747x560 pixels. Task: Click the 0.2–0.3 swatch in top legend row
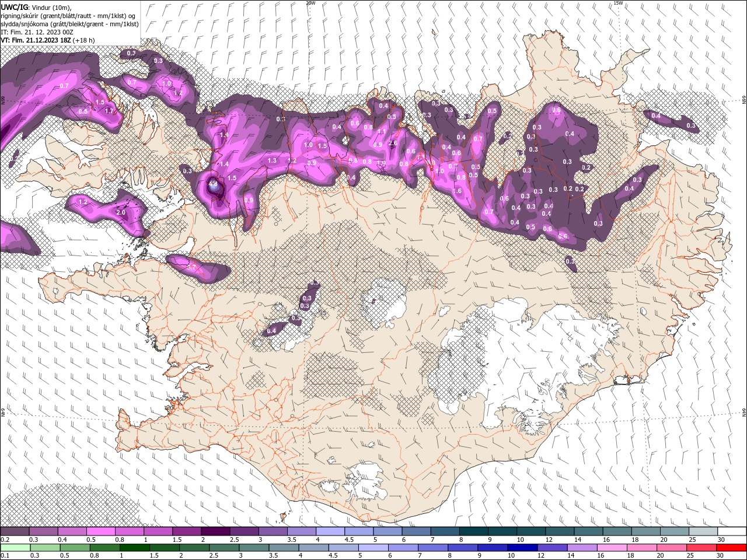click(x=15, y=531)
